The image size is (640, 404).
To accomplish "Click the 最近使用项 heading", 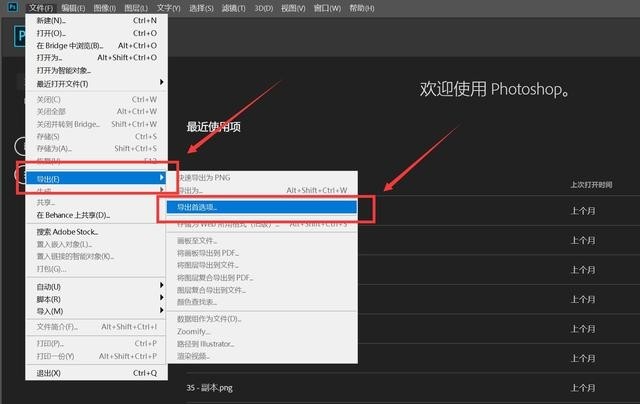I will tap(213, 127).
